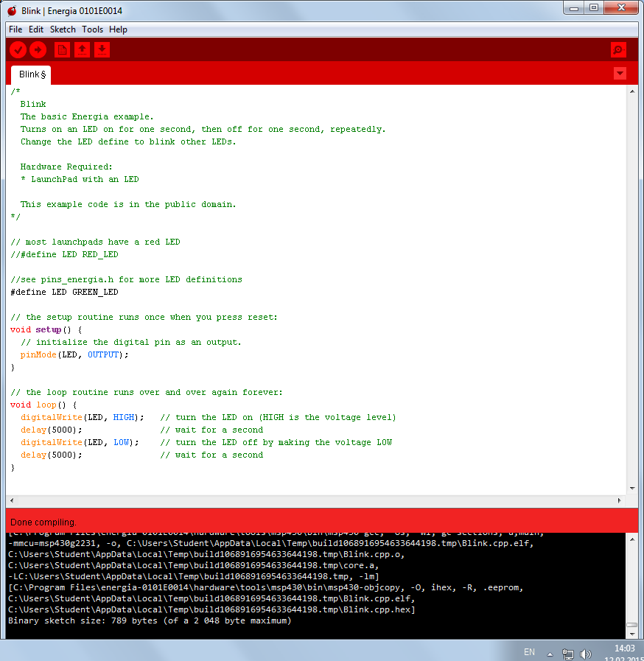Click the console scrollbar thumb
This screenshot has width=644, height=661.
click(x=632, y=625)
